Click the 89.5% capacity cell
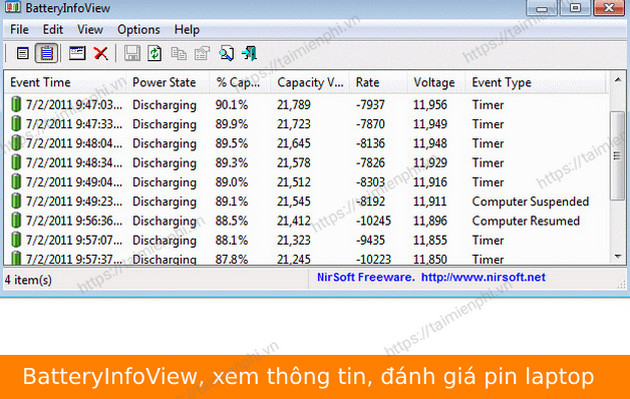Image resolution: width=630 pixels, height=399 pixels. coord(231,143)
